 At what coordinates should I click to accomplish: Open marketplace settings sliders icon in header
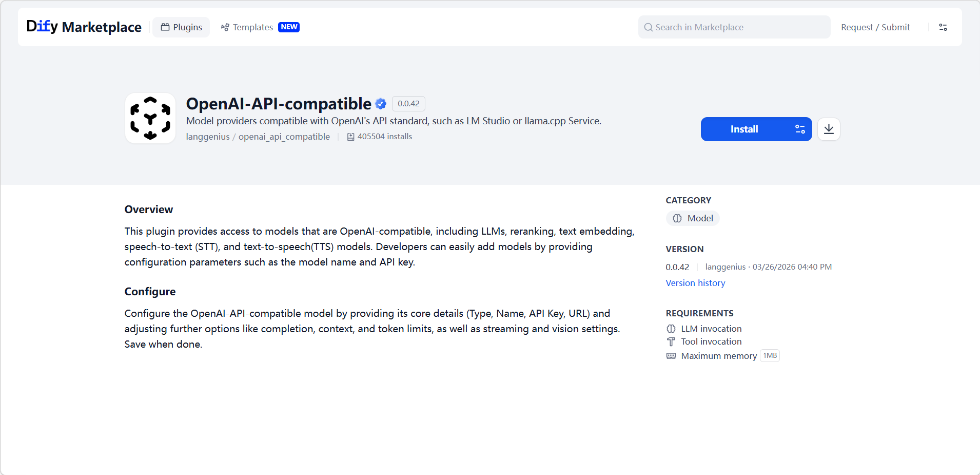coord(943,27)
